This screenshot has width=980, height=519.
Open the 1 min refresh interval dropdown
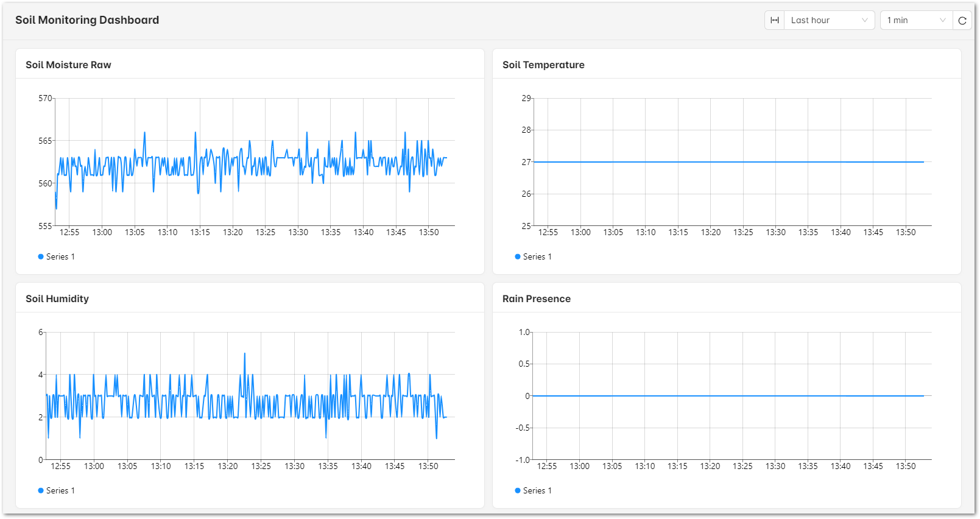[916, 20]
